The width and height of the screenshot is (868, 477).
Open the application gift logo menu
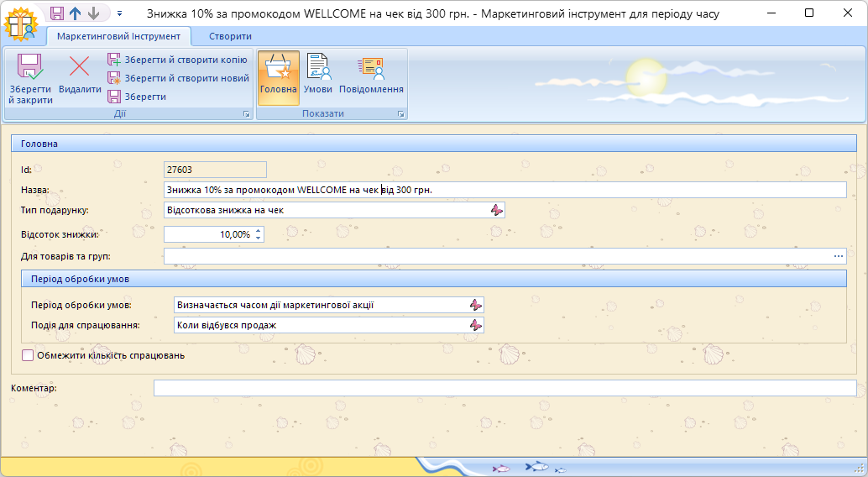tap(21, 23)
